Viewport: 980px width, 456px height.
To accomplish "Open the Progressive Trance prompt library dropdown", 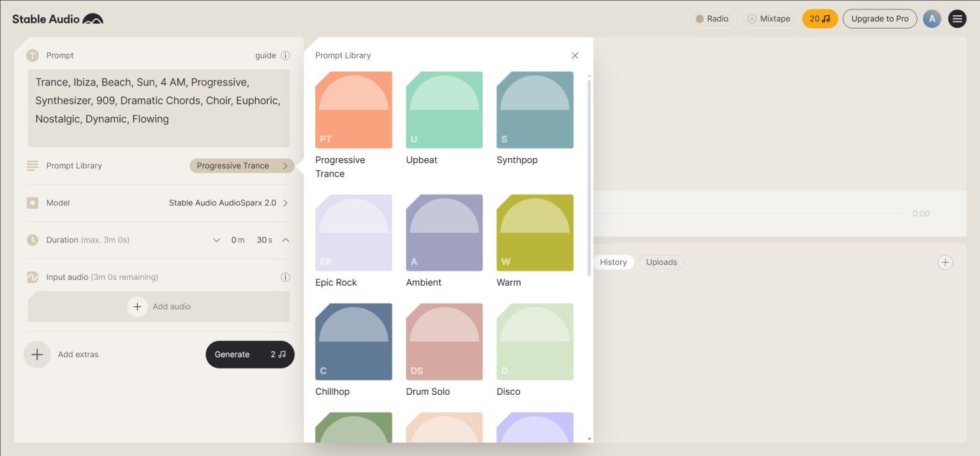I will point(241,166).
